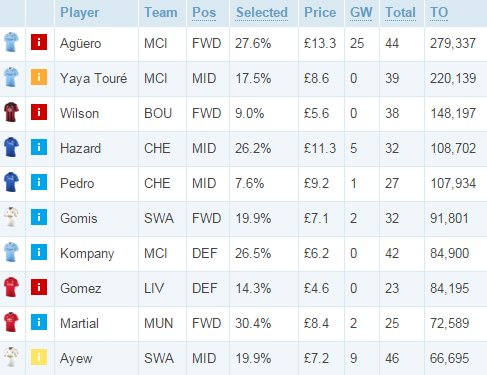This screenshot has height=375, width=487.
Task: Sort by Total points header
Action: (x=400, y=13)
